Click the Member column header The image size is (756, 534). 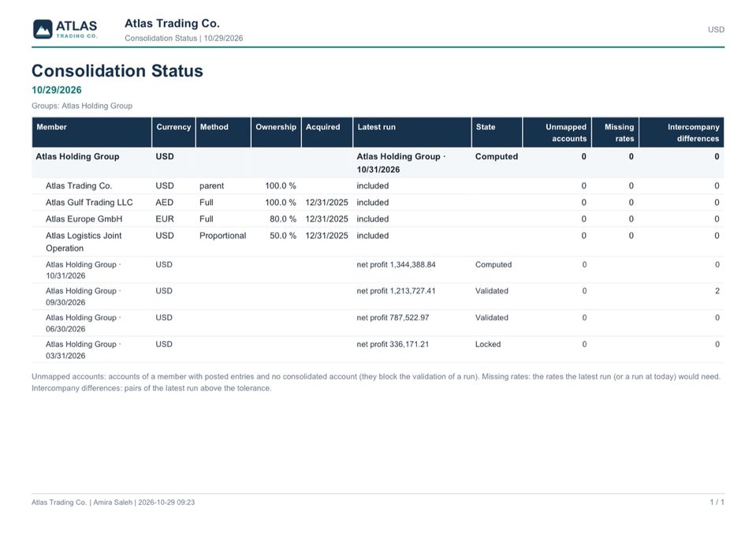pyautogui.click(x=91, y=133)
